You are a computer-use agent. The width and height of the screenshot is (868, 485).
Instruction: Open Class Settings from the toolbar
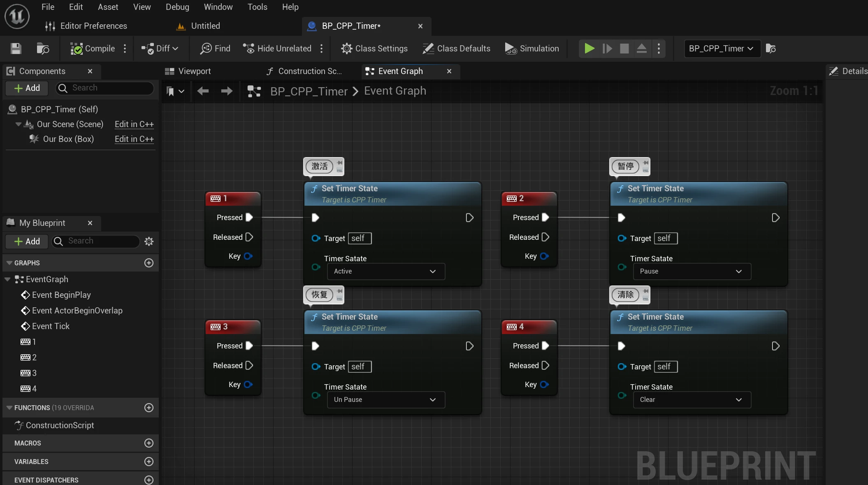[374, 49]
